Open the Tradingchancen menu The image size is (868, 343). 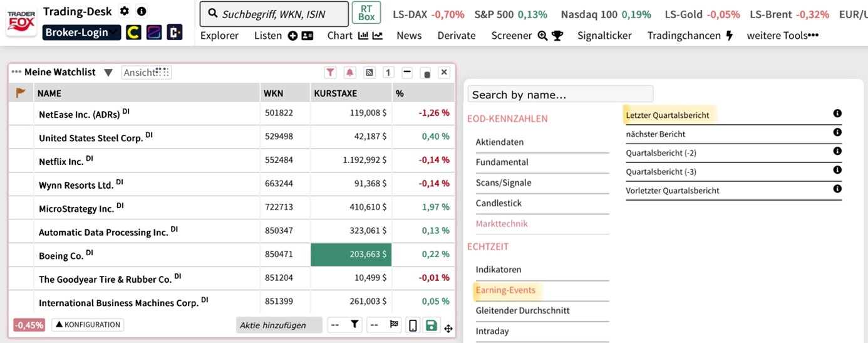pyautogui.click(x=684, y=36)
